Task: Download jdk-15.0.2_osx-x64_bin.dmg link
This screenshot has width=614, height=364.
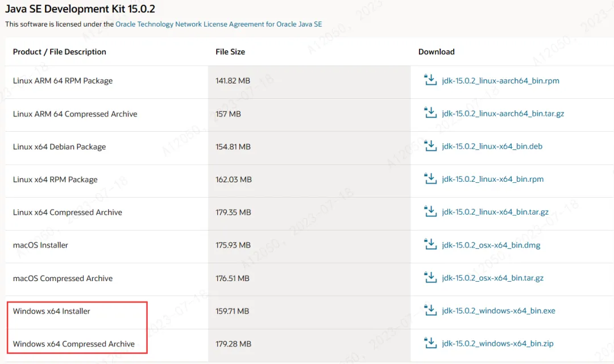Action: pos(491,245)
